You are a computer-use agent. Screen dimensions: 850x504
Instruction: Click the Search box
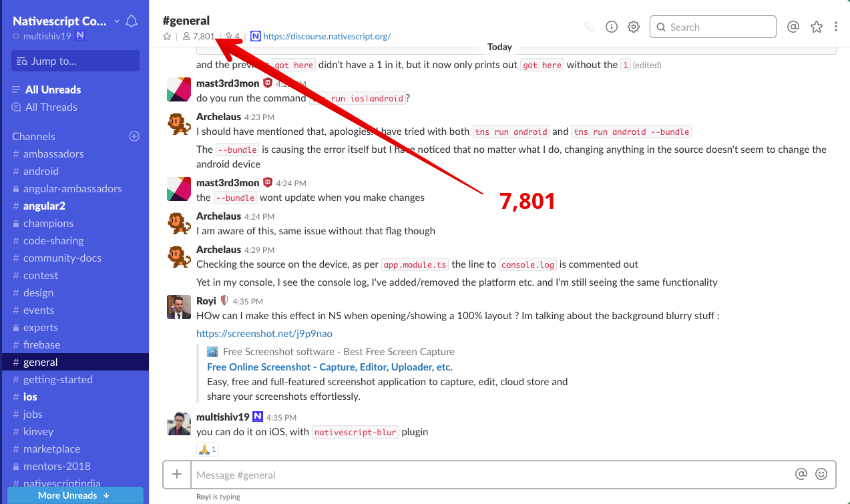click(712, 27)
